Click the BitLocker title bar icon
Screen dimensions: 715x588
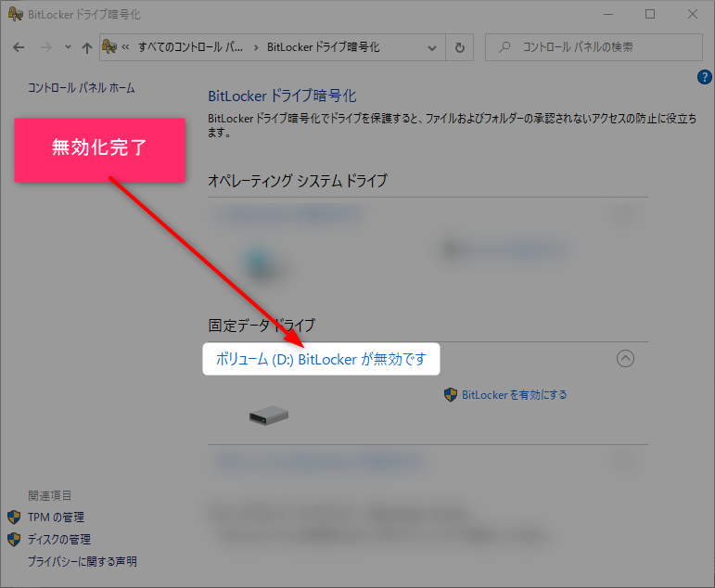point(15,14)
